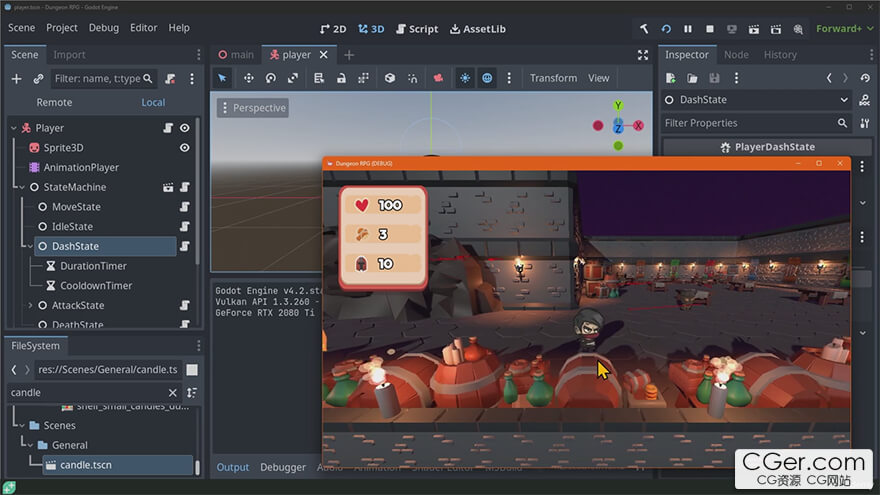Go to previous object in Inspector

tap(828, 78)
